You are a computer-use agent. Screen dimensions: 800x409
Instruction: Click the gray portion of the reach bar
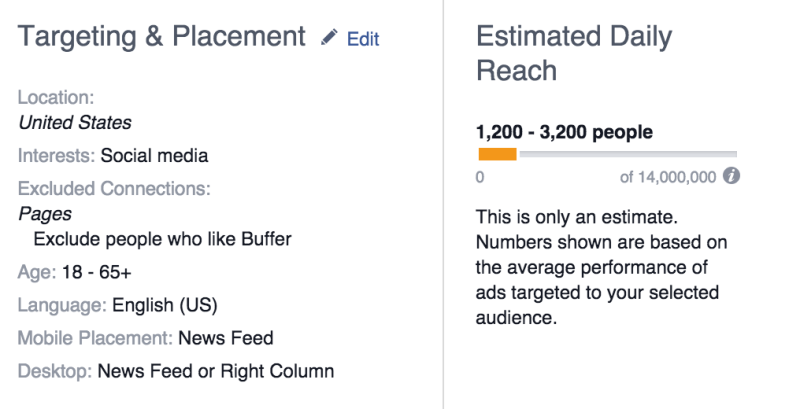tap(626, 154)
